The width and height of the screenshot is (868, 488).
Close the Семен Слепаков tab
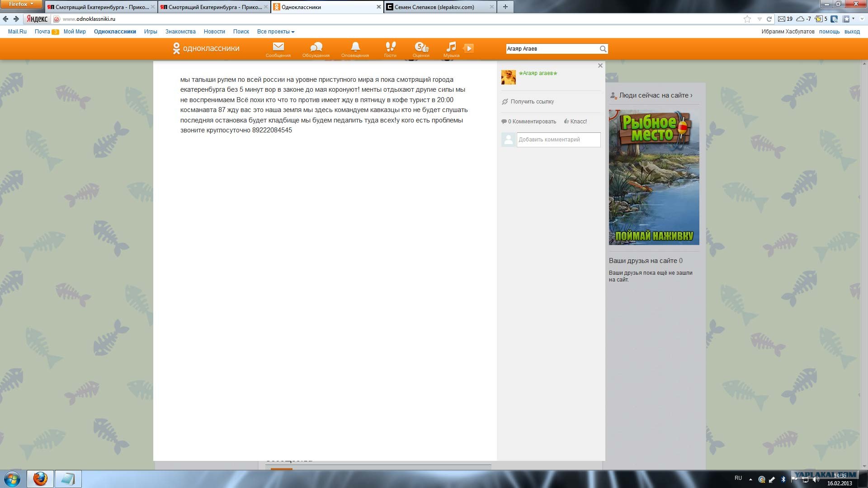point(492,7)
